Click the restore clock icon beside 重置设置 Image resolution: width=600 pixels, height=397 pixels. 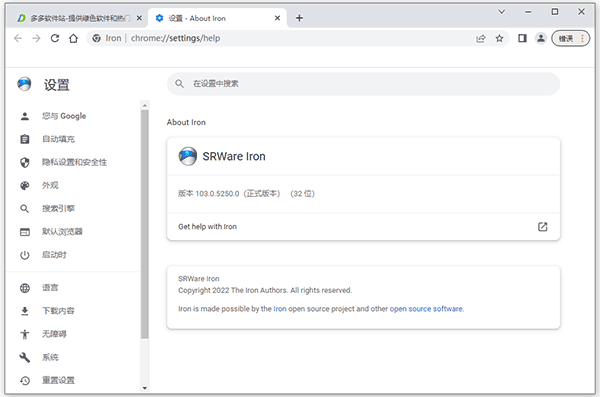tap(25, 381)
